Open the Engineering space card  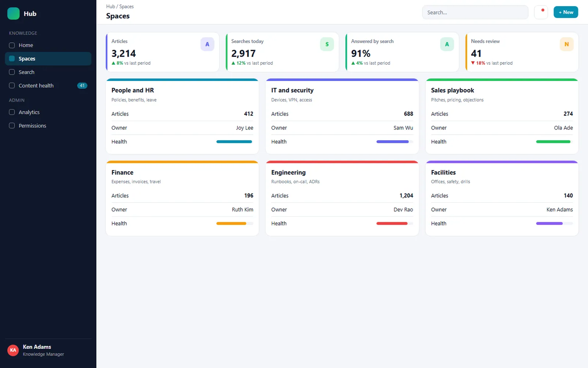[342, 198]
